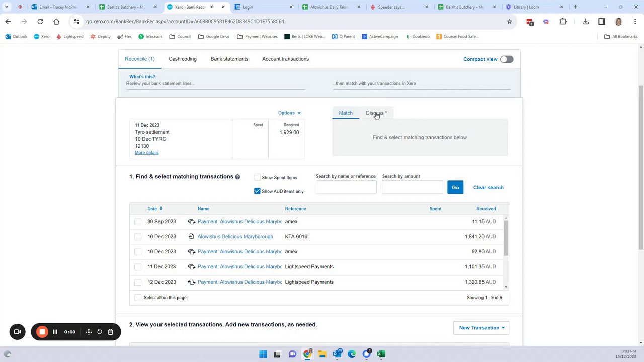Pause the Loom recording
Screen dimensions: 644x362
point(55,332)
